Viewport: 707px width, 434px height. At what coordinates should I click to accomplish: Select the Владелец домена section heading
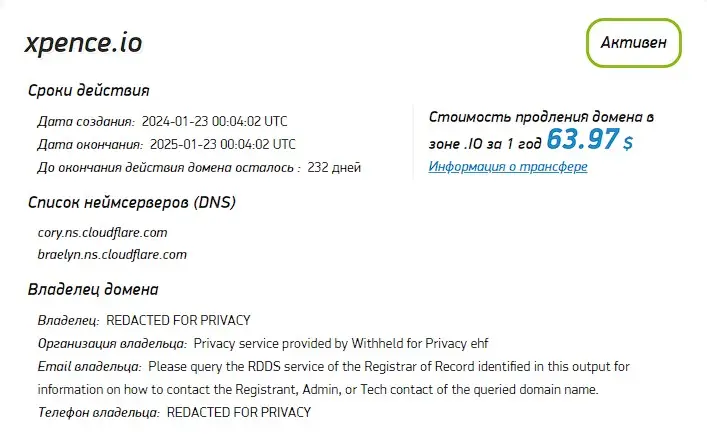(x=93, y=290)
